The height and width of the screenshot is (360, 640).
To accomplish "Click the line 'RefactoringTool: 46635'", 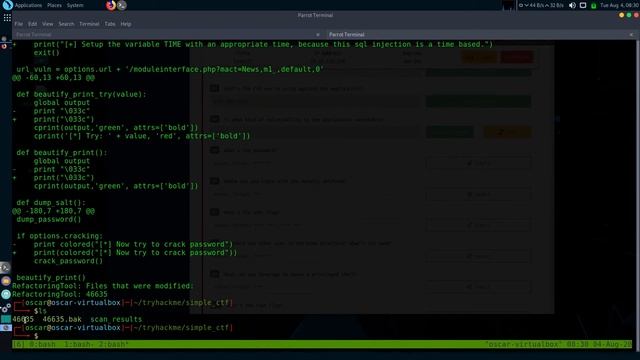I will coord(60,294).
